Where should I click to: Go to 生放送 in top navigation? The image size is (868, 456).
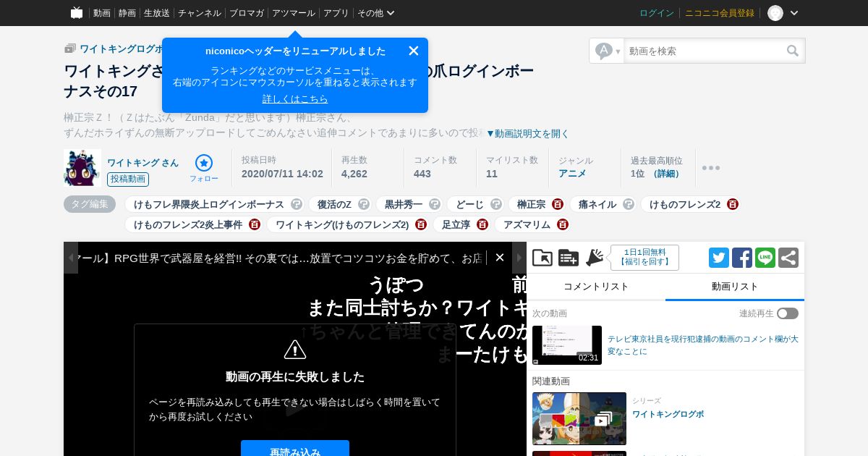click(157, 13)
